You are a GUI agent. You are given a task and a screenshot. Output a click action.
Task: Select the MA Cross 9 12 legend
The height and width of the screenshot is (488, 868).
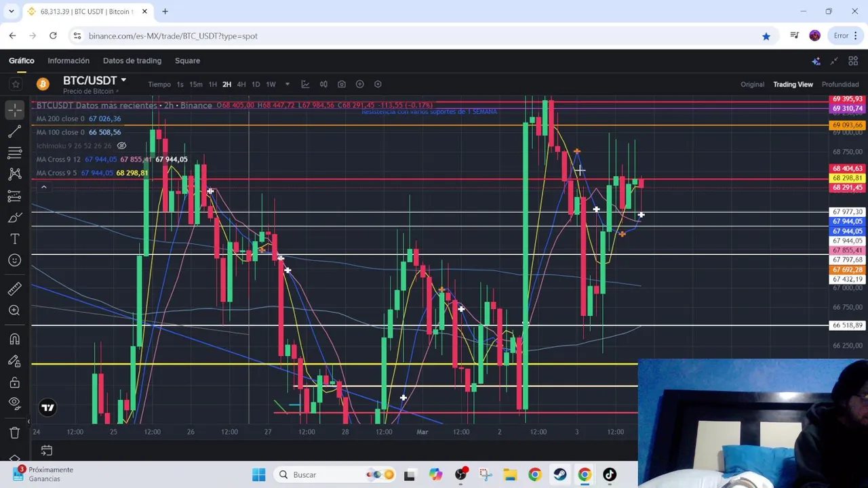click(x=112, y=159)
